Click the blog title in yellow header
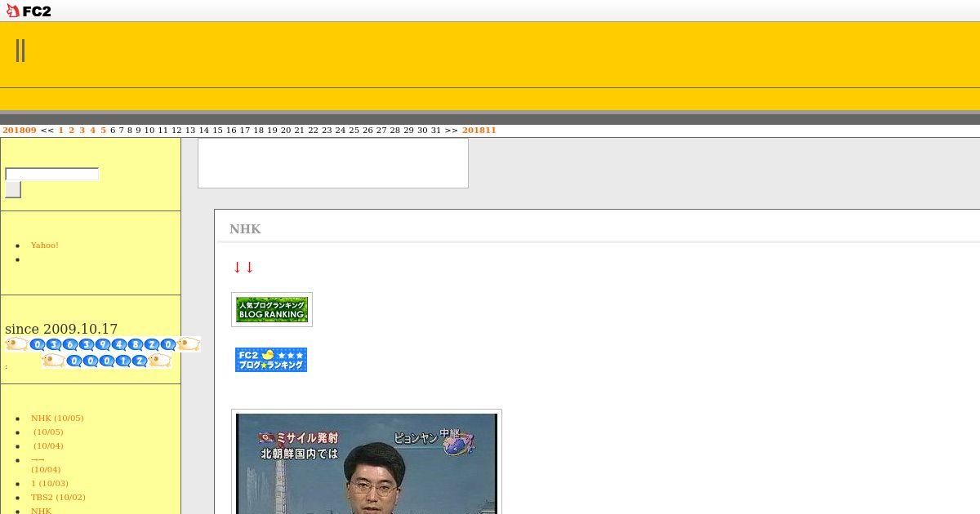 (20, 51)
